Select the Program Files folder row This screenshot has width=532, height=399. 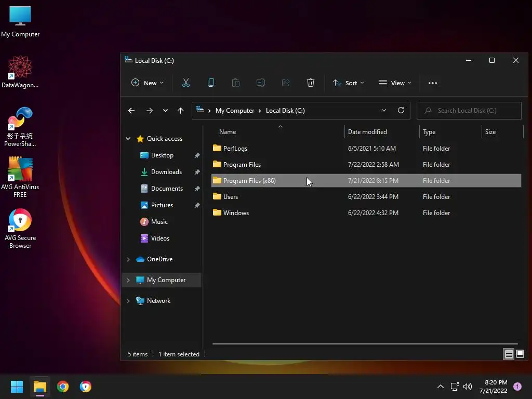[x=366, y=165]
